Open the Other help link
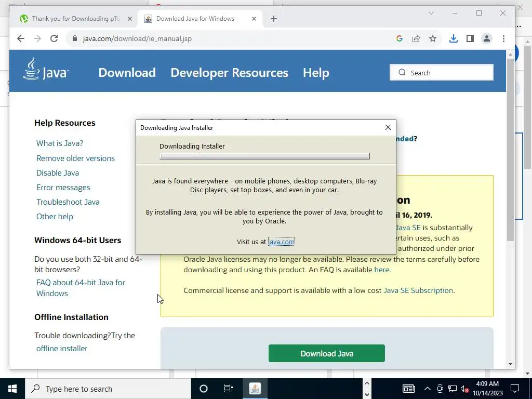 55,217
